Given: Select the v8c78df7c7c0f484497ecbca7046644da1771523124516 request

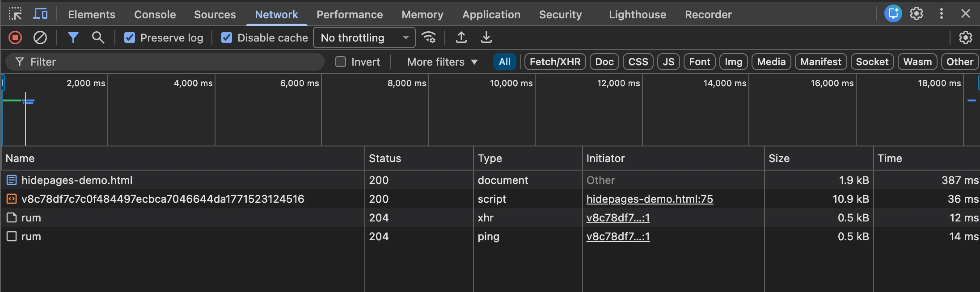Looking at the screenshot, I should (490, 199).
